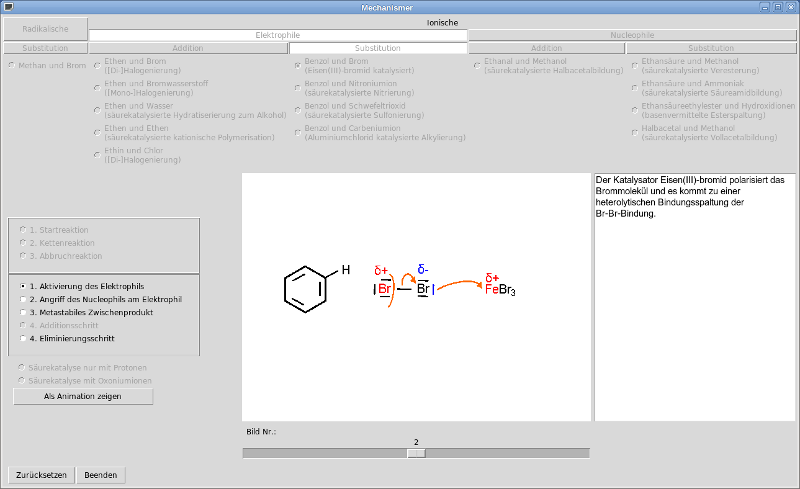Open Addition tab under Elektrophile
800x489 pixels.
coord(187,48)
